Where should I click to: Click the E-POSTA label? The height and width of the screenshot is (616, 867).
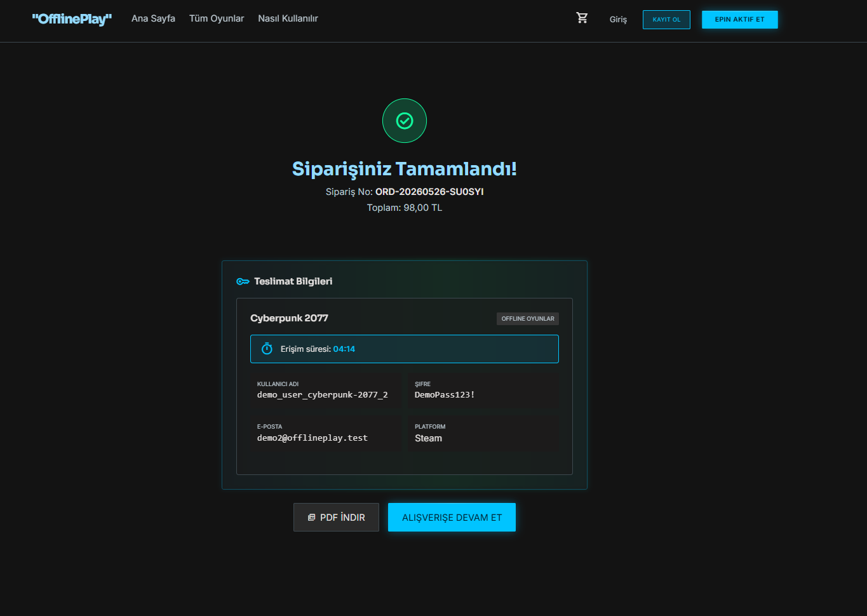coord(269,427)
